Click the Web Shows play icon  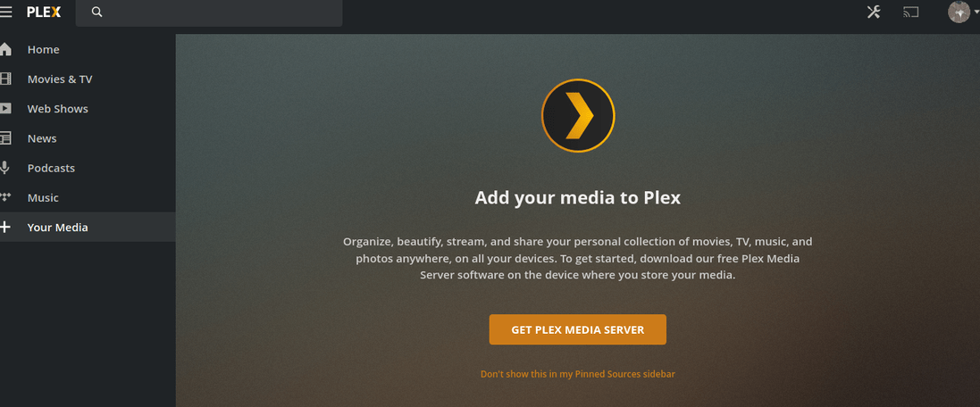(x=5, y=109)
